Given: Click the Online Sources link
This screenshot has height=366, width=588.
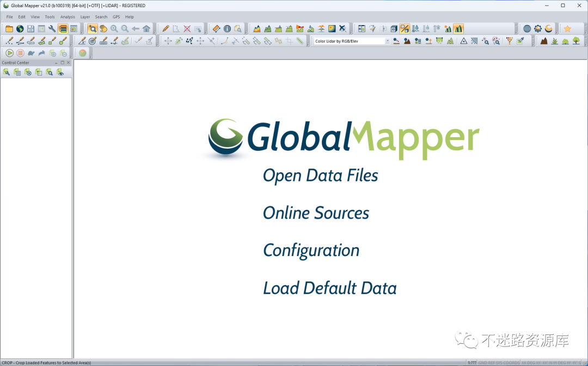Looking at the screenshot, I should [316, 213].
